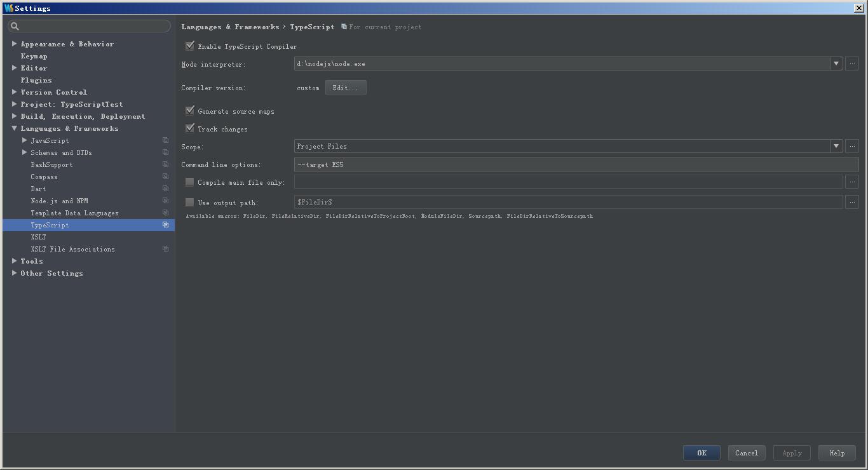Check the Use output path option
This screenshot has height=470, width=868.
(189, 202)
